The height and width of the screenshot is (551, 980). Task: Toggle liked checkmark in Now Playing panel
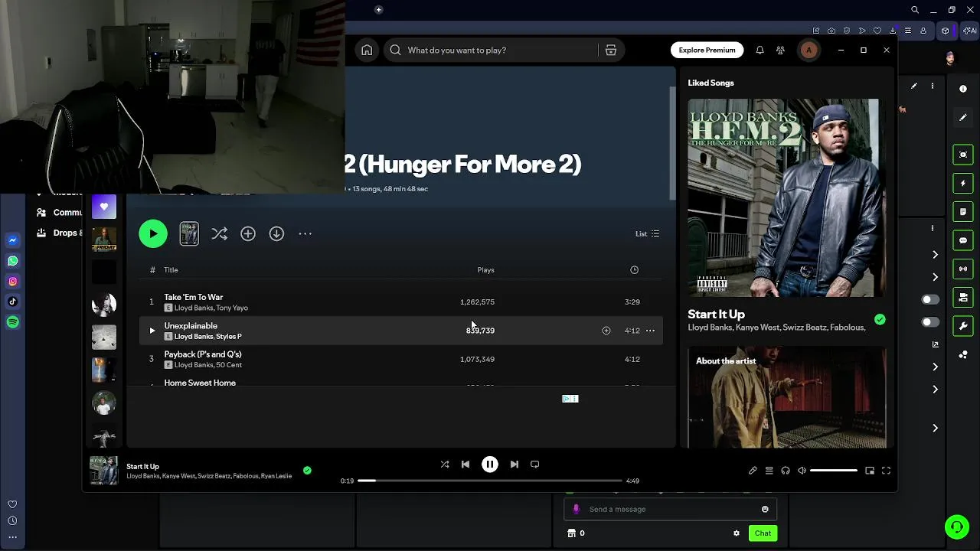coord(880,320)
